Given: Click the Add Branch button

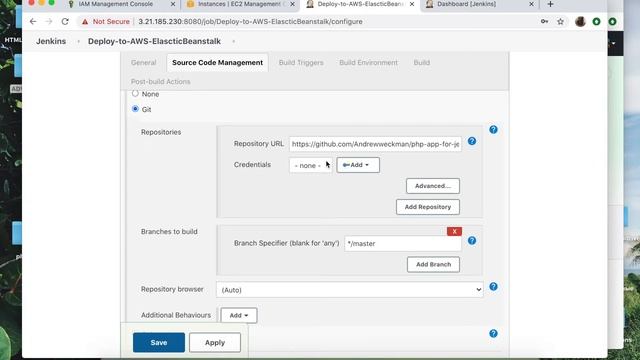Looking at the screenshot, I should 433,264.
